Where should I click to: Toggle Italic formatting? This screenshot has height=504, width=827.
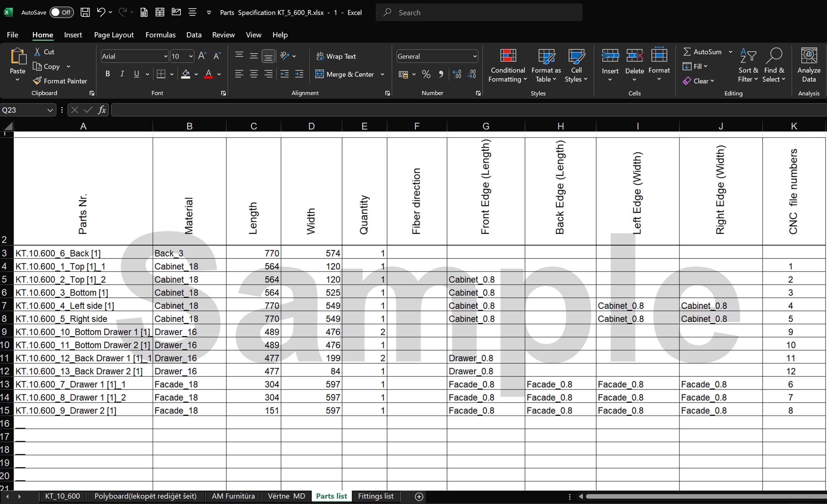(x=122, y=74)
